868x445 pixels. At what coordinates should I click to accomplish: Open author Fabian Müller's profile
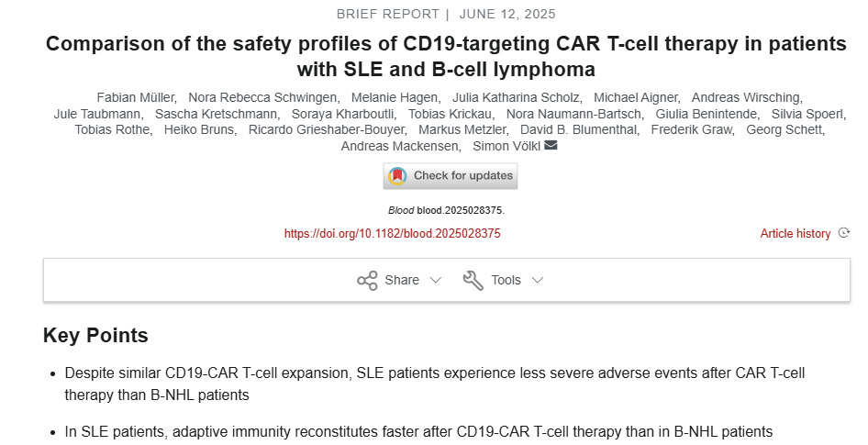(x=134, y=97)
